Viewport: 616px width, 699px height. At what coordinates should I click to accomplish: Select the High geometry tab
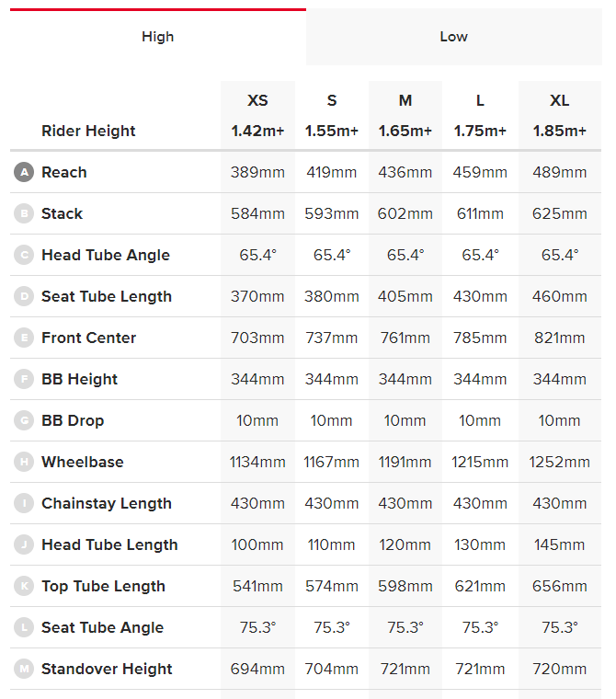click(157, 37)
